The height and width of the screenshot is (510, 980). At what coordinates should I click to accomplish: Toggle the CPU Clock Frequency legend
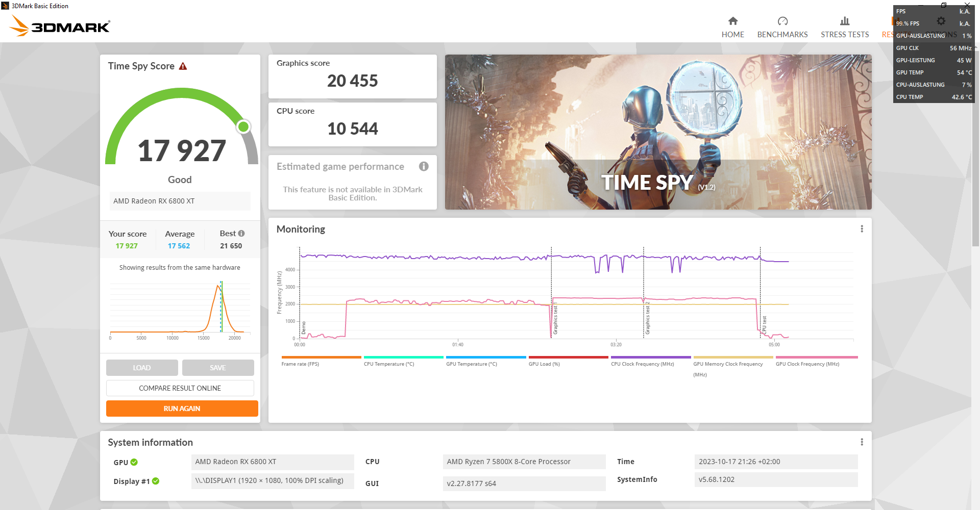[651, 361]
